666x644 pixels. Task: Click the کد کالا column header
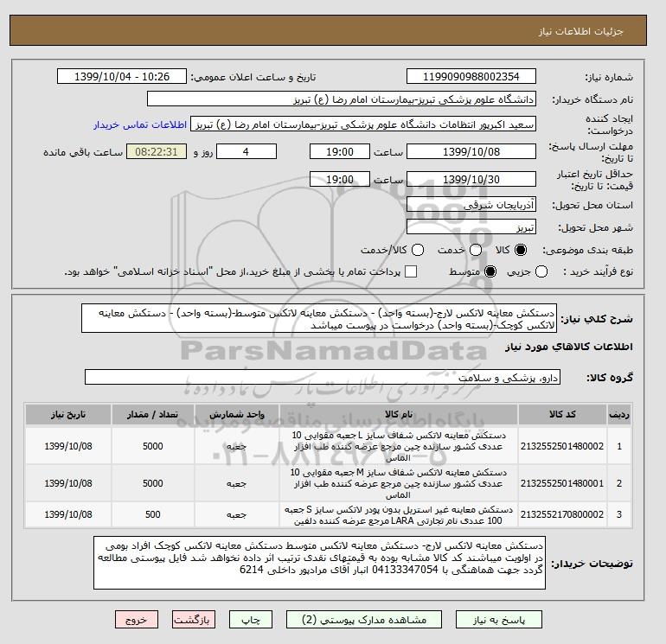tap(562, 414)
